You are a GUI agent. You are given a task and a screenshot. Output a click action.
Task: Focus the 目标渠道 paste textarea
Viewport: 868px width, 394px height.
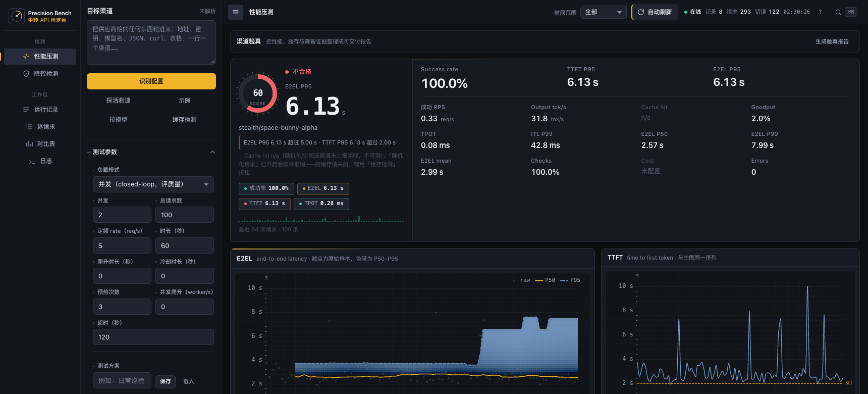coord(151,42)
